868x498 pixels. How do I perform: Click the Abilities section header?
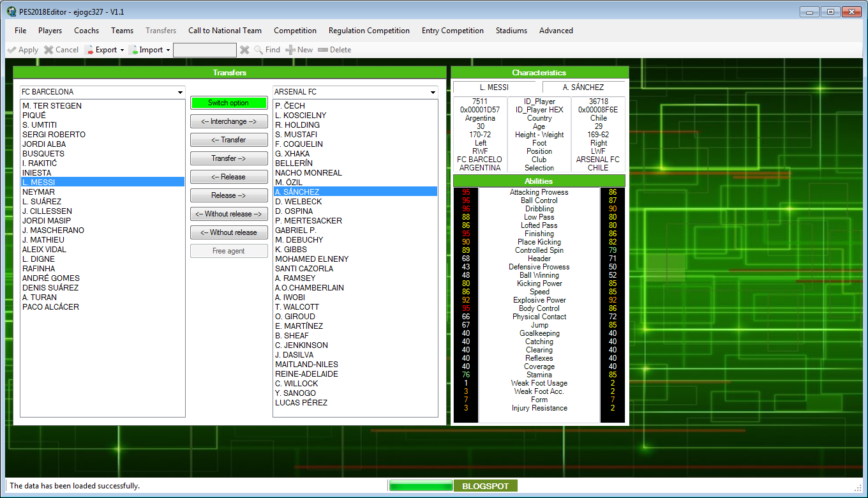click(x=539, y=181)
